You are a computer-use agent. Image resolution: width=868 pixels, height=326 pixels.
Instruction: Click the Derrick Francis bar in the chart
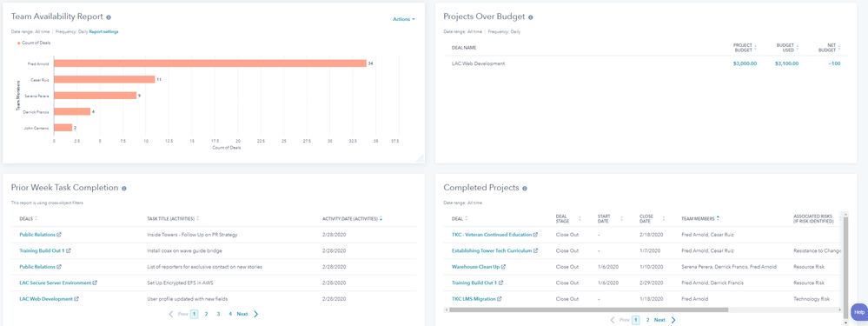pos(72,112)
